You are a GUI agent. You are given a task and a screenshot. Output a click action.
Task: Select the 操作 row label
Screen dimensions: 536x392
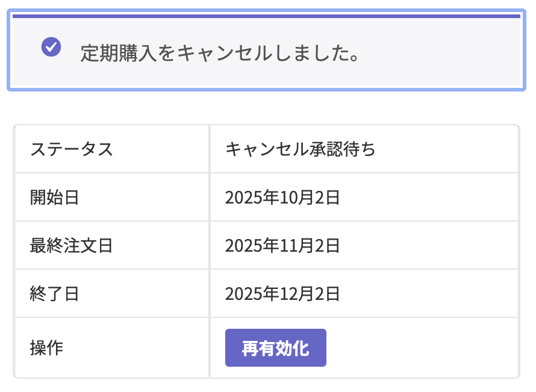coord(46,347)
